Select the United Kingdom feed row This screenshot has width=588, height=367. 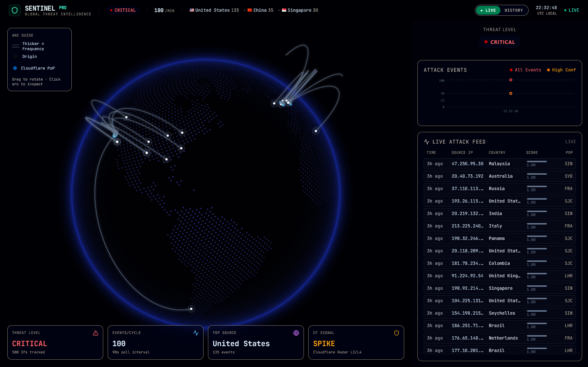click(500, 276)
